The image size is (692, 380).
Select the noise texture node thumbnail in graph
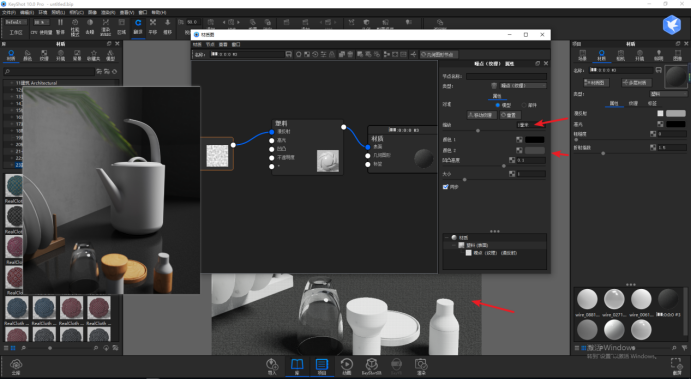(217, 156)
